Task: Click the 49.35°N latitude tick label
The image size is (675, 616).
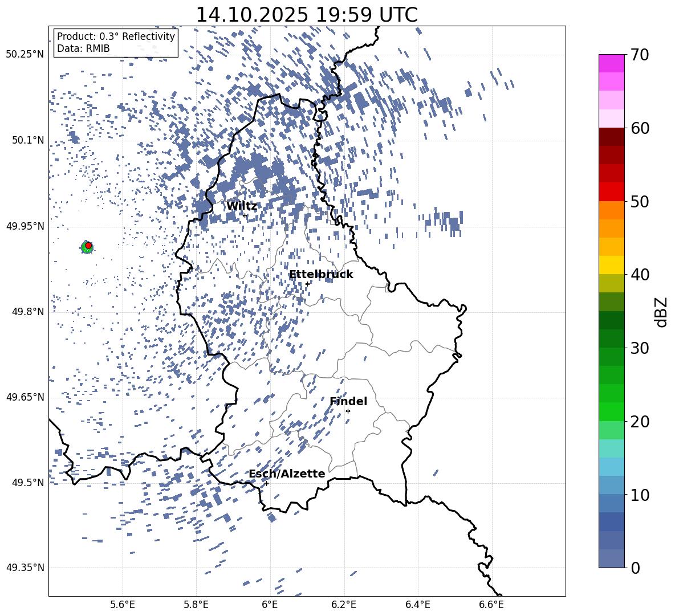Action: [x=25, y=568]
